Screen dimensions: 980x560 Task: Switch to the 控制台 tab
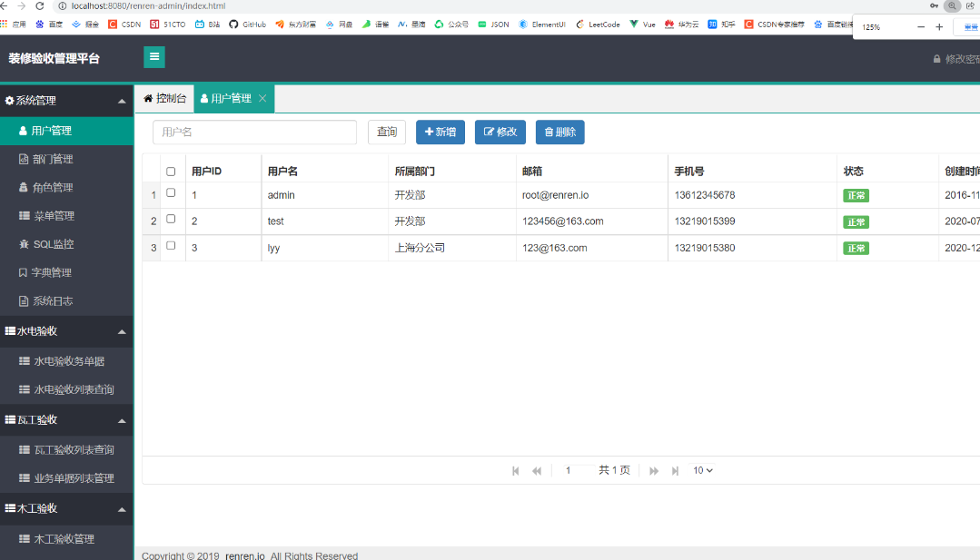(x=165, y=99)
